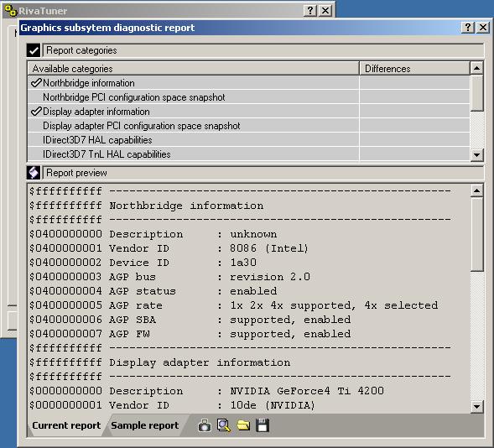This screenshot has width=494, height=448.
Task: Click the categories list scrollbar thumb
Action: tap(476, 93)
